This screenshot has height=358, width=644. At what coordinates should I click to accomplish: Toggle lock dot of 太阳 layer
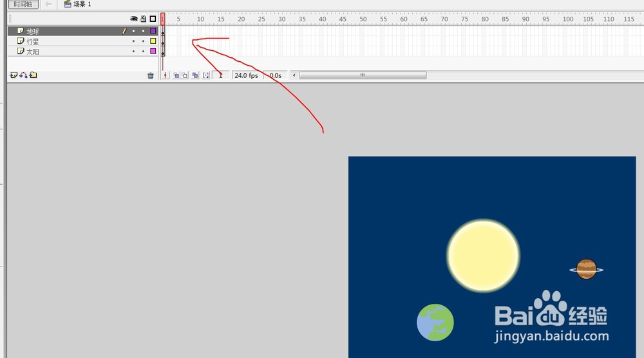click(x=144, y=52)
